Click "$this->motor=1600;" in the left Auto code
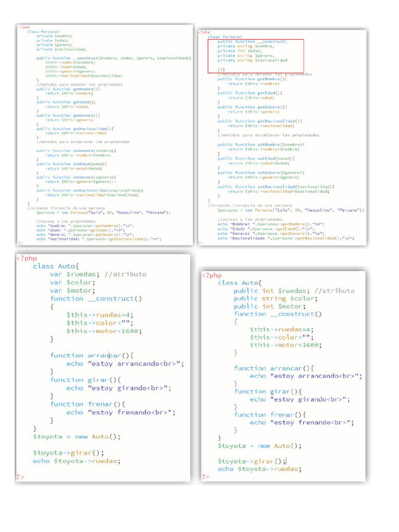 (x=104, y=331)
